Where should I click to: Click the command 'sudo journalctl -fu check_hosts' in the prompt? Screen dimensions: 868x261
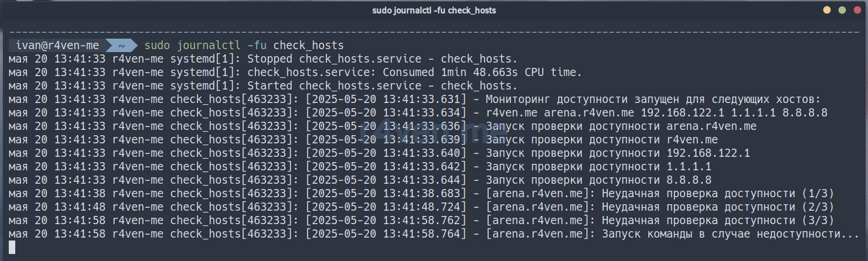click(244, 45)
